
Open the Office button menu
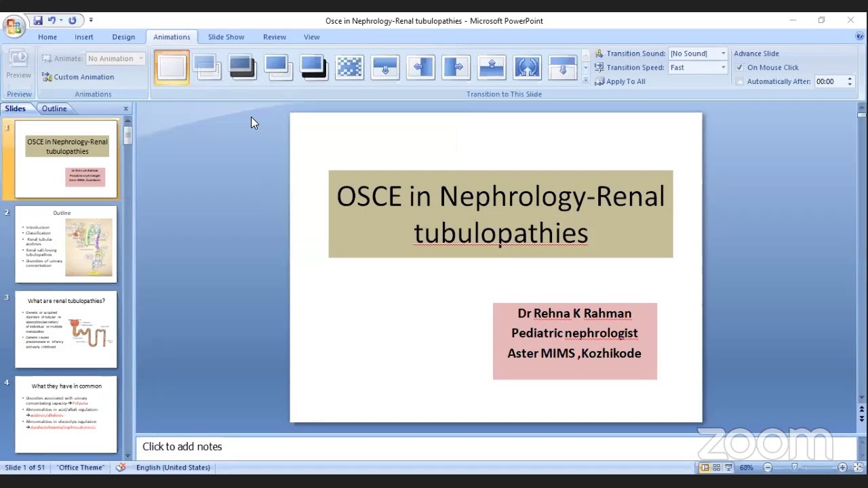(14, 26)
